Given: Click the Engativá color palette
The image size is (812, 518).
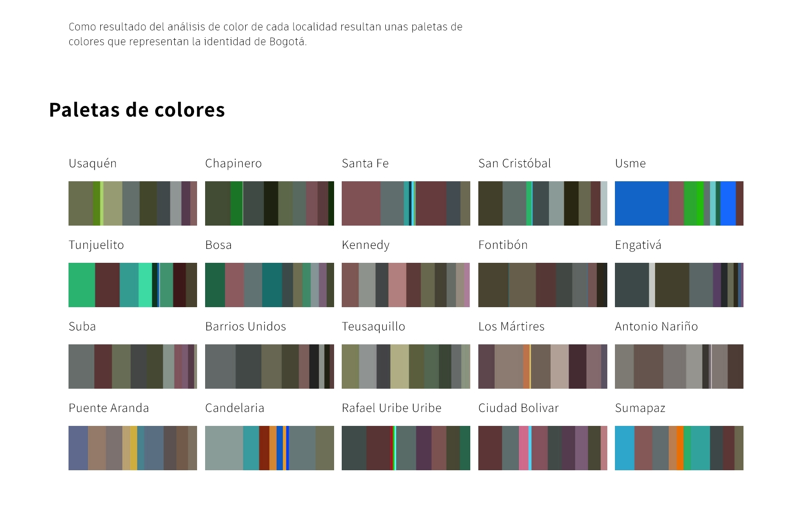Looking at the screenshot, I should coord(679,285).
